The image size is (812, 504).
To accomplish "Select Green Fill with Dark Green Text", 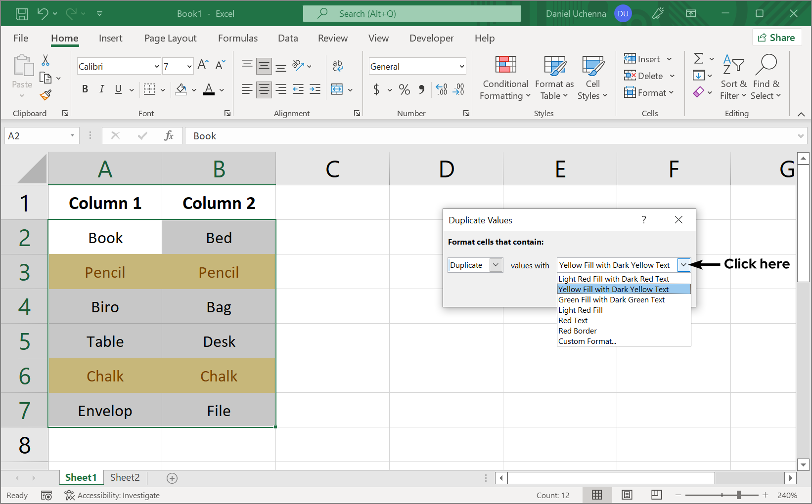I will click(x=611, y=299).
